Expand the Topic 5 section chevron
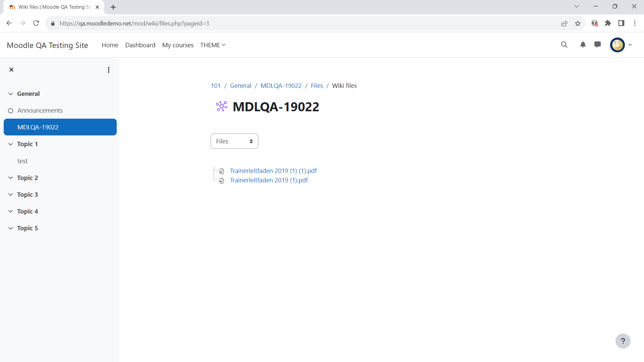The height and width of the screenshot is (362, 644). coord(10,228)
